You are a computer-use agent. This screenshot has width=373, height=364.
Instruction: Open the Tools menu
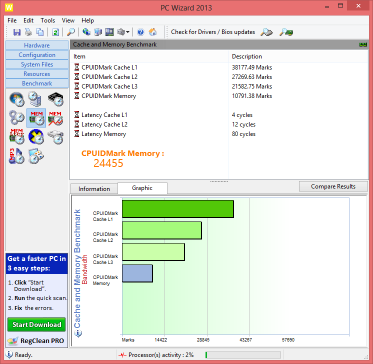[x=48, y=20]
